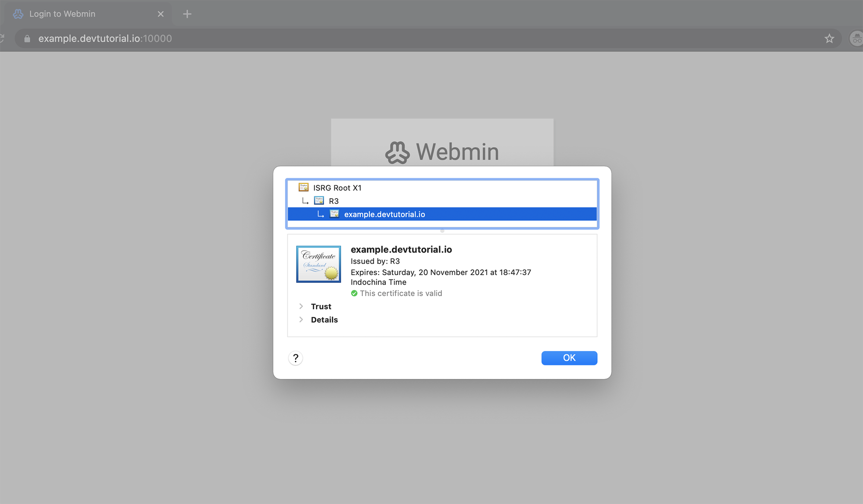Click the bold example.devtutorial.io certificate title
The image size is (863, 504).
(x=401, y=249)
